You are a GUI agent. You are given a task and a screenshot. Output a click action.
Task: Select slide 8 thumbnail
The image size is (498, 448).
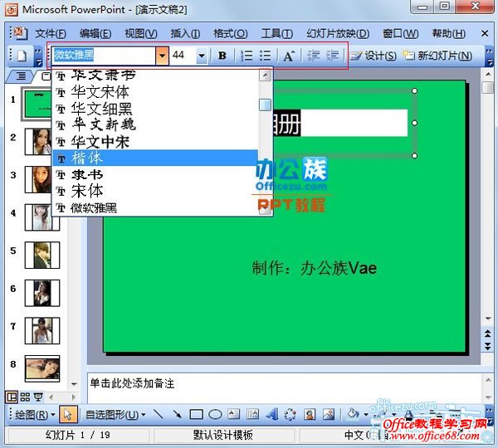[x=42, y=368]
